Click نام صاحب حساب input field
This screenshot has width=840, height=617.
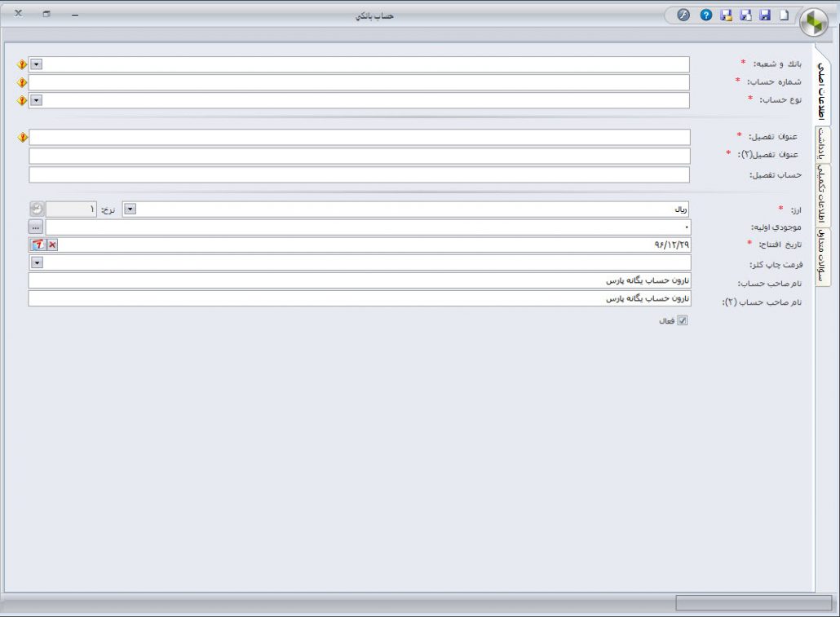coord(360,280)
